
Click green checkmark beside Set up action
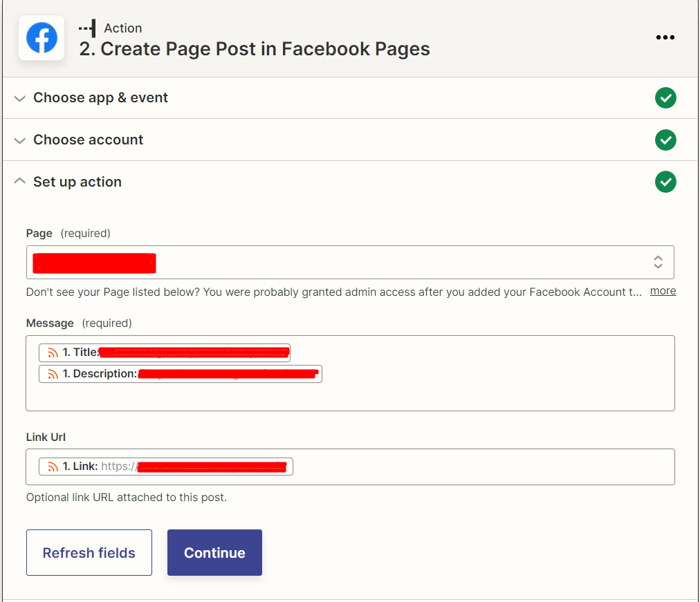pos(665,182)
